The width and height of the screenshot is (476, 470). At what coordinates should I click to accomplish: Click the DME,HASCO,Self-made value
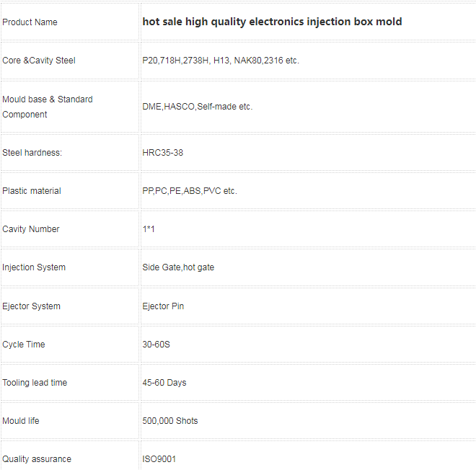pos(198,107)
